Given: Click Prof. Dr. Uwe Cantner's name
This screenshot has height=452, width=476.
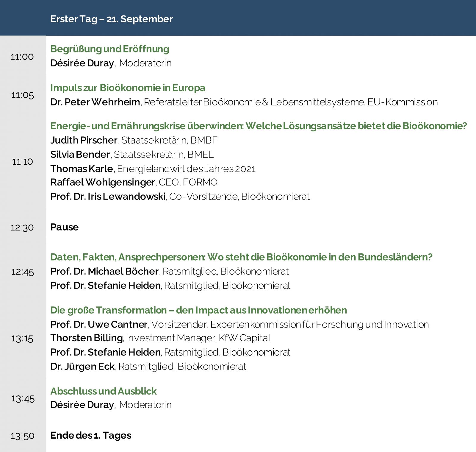Looking at the screenshot, I should click(99, 324).
